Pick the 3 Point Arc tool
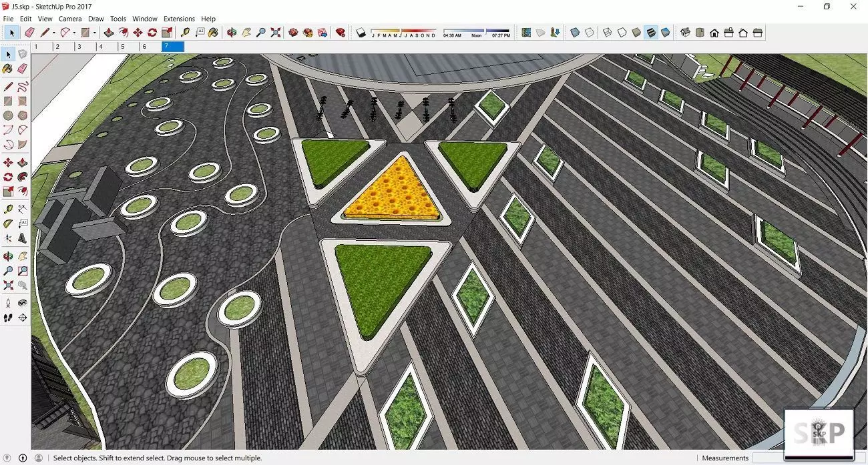868x465 pixels. (8, 144)
